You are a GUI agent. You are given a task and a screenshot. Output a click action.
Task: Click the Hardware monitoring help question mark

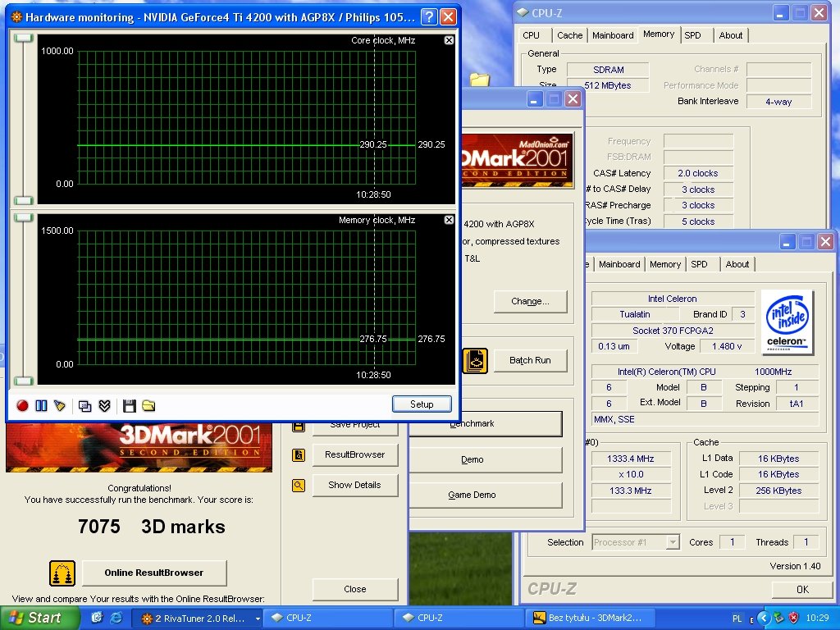(x=428, y=16)
